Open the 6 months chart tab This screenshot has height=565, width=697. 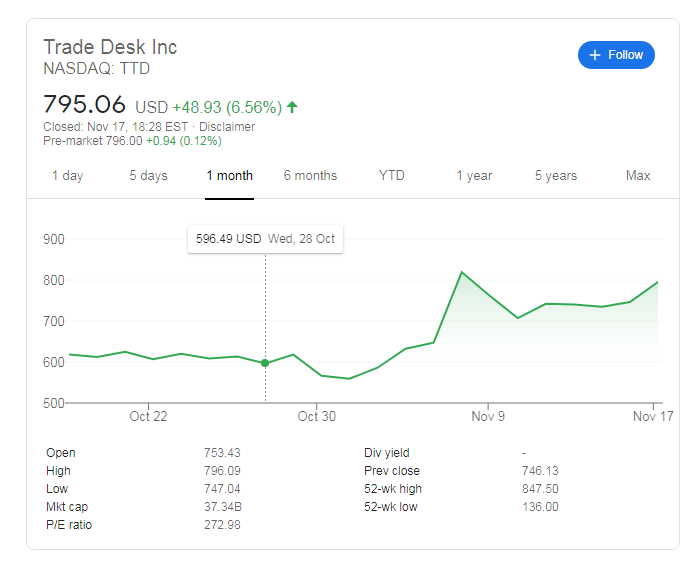tap(310, 176)
